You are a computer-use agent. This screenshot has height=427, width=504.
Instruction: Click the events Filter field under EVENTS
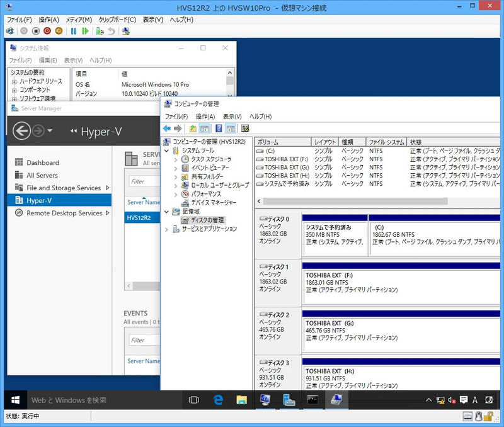click(x=144, y=340)
